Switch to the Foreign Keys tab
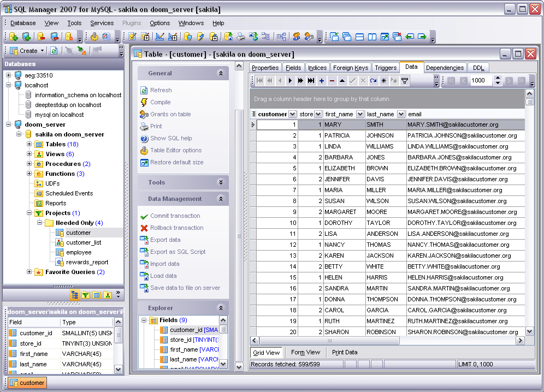The width and height of the screenshot is (544, 392). (x=351, y=68)
